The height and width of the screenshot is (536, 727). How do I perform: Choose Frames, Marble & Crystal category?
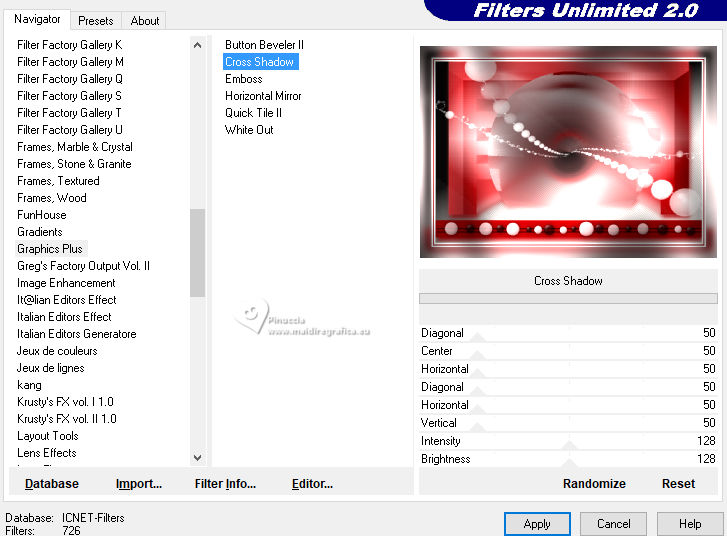point(75,147)
